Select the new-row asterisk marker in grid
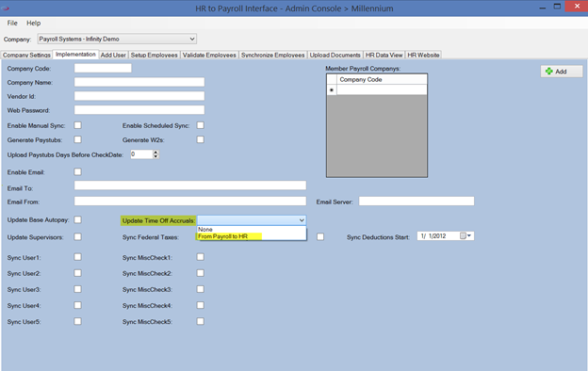Viewport: 588px width, 371px height. coord(332,90)
